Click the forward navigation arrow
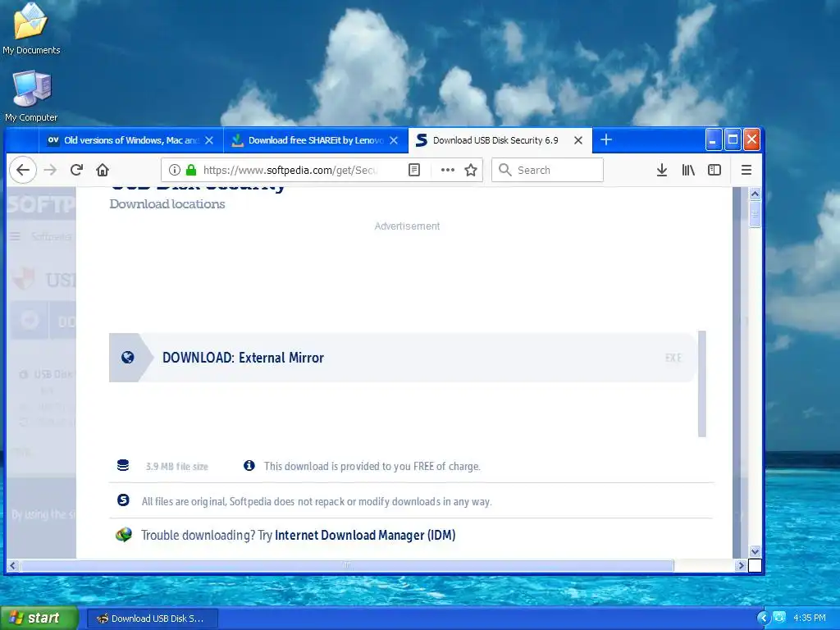The image size is (840, 630). click(x=50, y=171)
